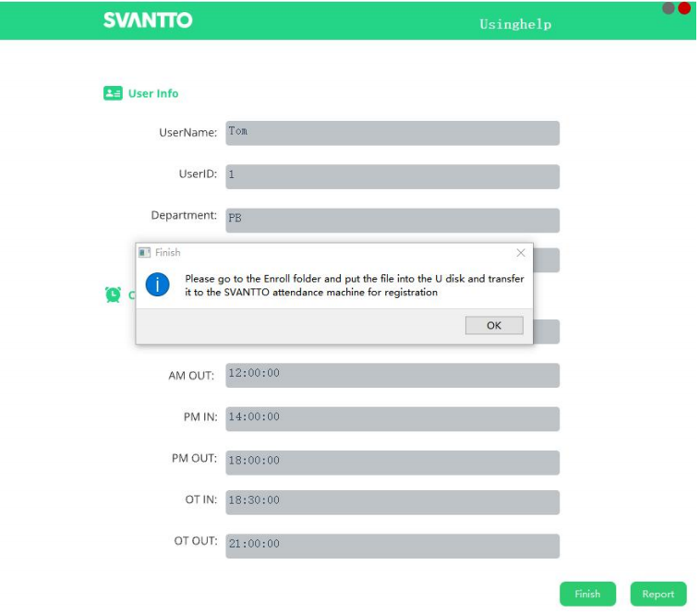Select the UserName field containing Tom

click(392, 133)
